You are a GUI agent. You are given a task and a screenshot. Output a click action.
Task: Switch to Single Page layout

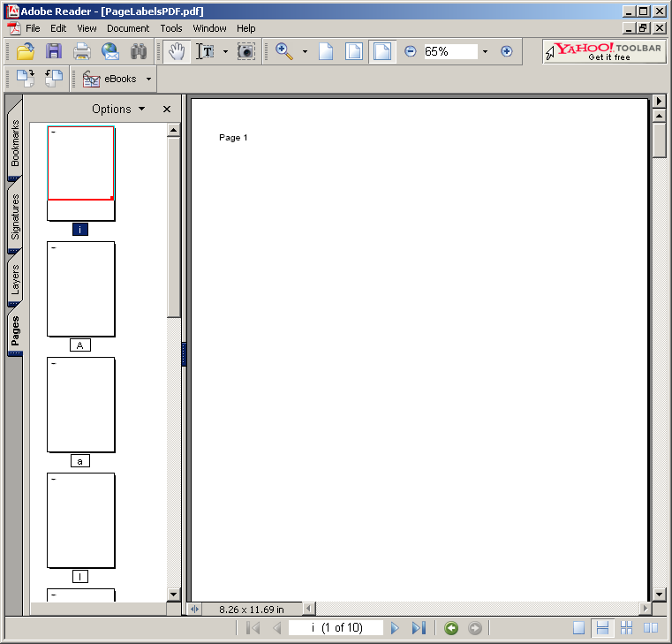pos(578,628)
